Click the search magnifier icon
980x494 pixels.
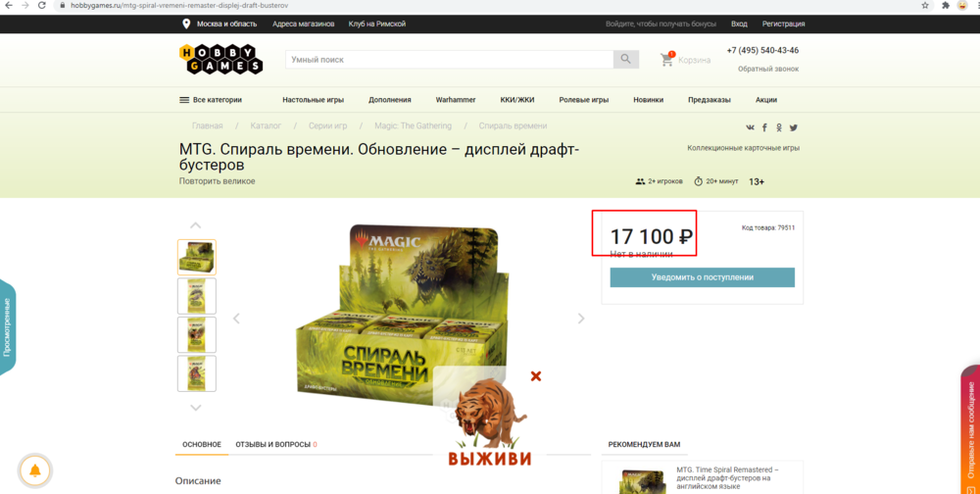625,60
